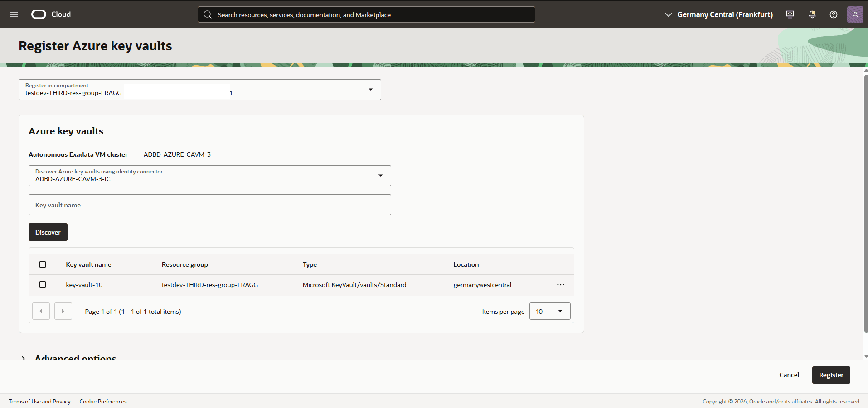Focus the top search resources field
This screenshot has height=408, width=868.
[366, 14]
